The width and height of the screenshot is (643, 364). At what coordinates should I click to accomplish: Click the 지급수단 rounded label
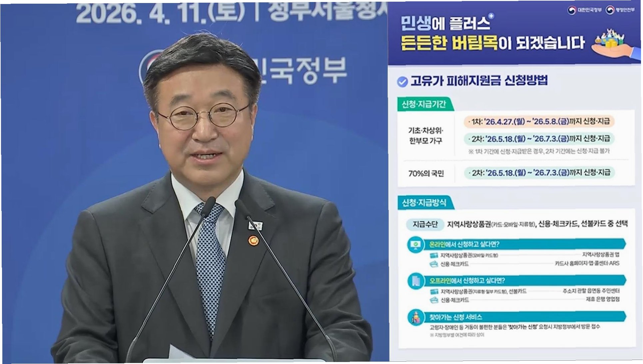pos(425,224)
